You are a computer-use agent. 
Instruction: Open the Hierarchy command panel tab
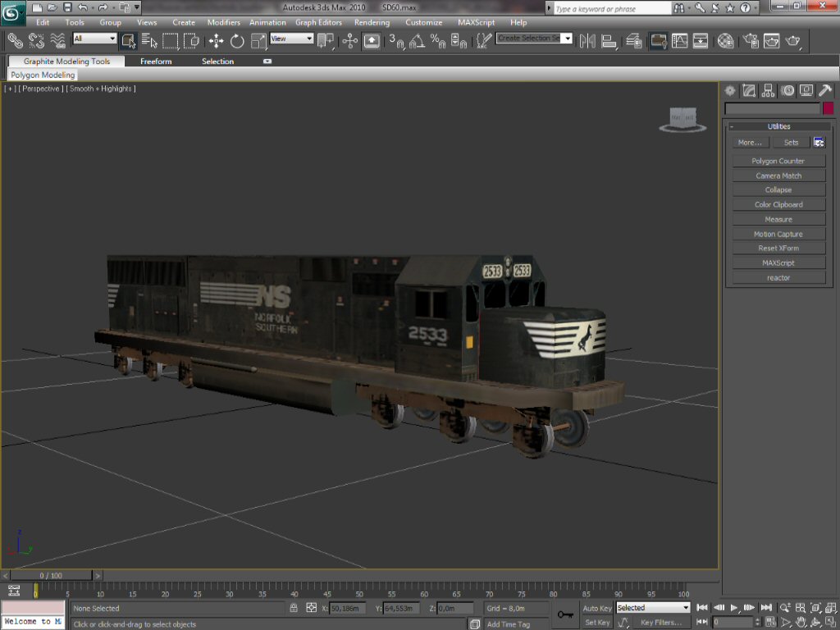click(768, 90)
